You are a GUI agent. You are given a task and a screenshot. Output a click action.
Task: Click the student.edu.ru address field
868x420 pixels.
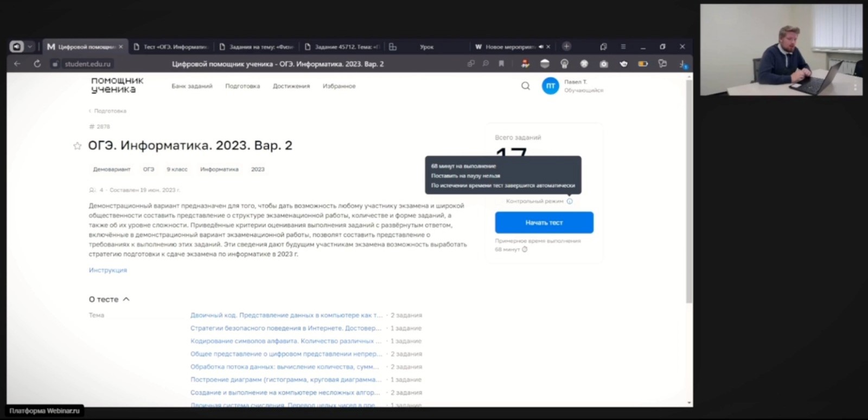tap(87, 64)
